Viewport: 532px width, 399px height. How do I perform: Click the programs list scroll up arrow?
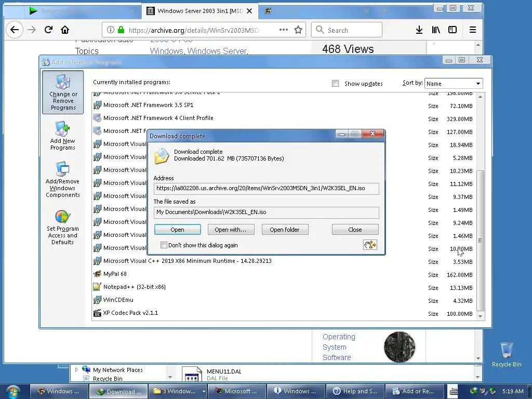[480, 97]
